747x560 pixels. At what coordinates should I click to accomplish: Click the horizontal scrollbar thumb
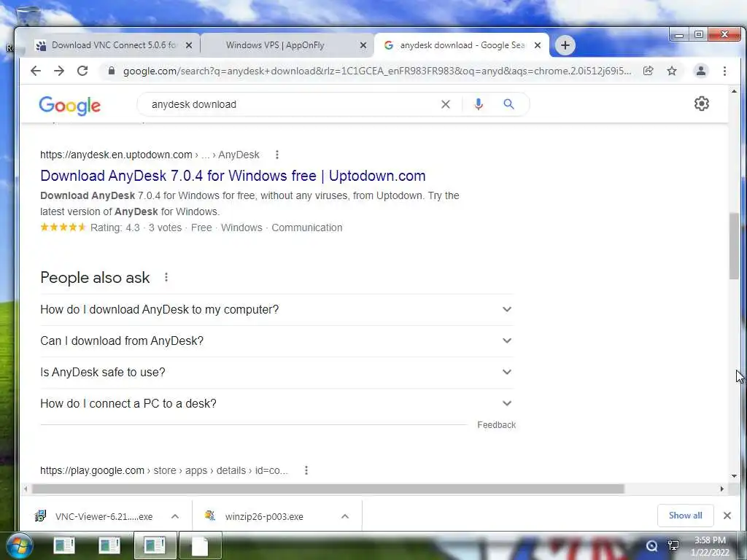[328, 489]
